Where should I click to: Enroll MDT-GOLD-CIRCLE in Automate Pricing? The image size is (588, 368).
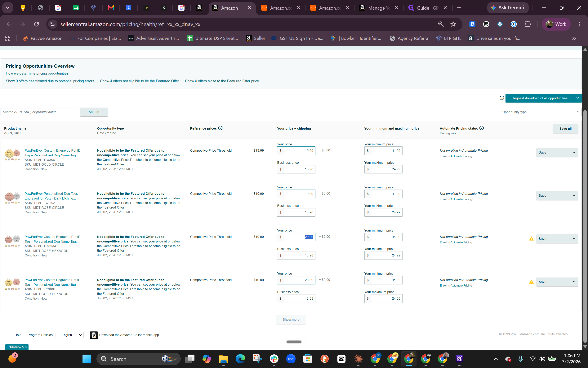(x=456, y=156)
